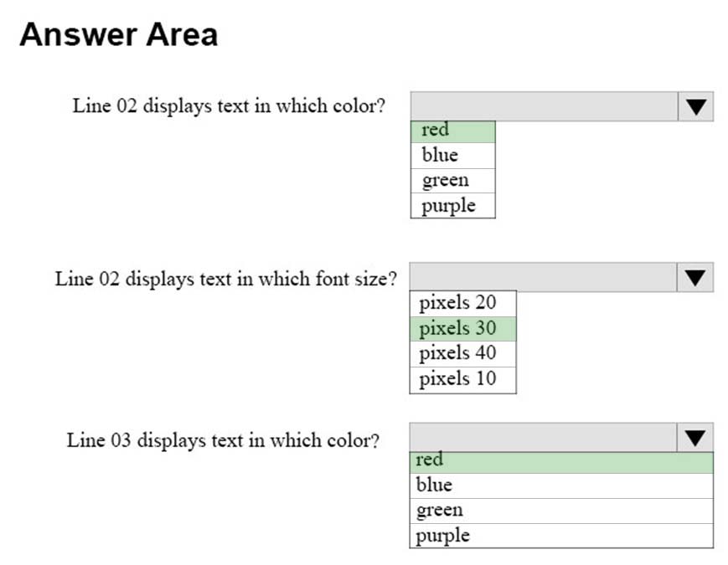Select red for Line 02 color

point(453,131)
